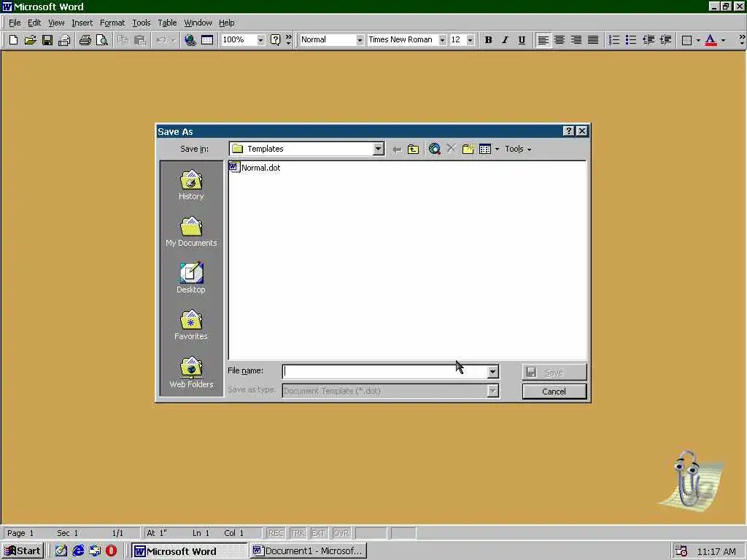Image resolution: width=747 pixels, height=560 pixels.
Task: Select Align Left paragraph button
Action: [543, 40]
